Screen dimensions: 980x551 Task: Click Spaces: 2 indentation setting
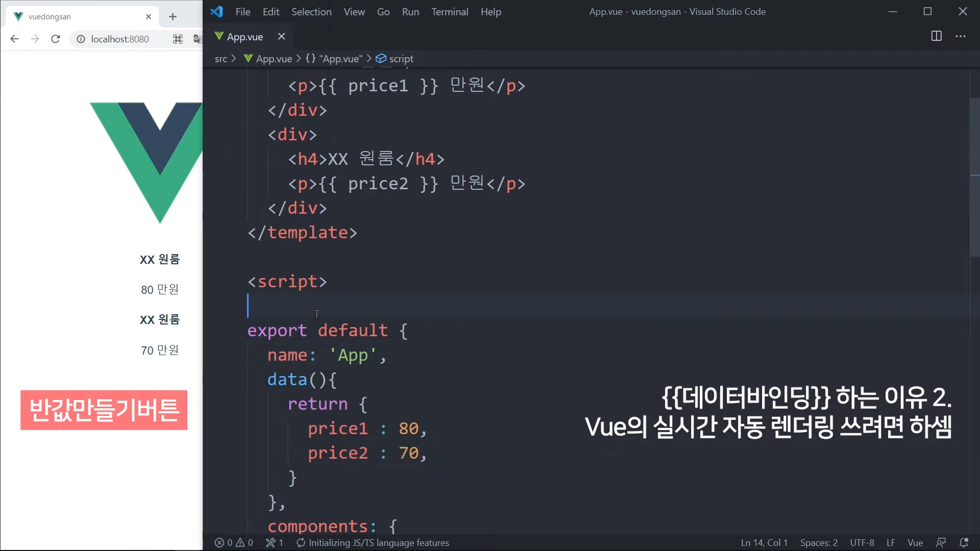click(x=819, y=543)
